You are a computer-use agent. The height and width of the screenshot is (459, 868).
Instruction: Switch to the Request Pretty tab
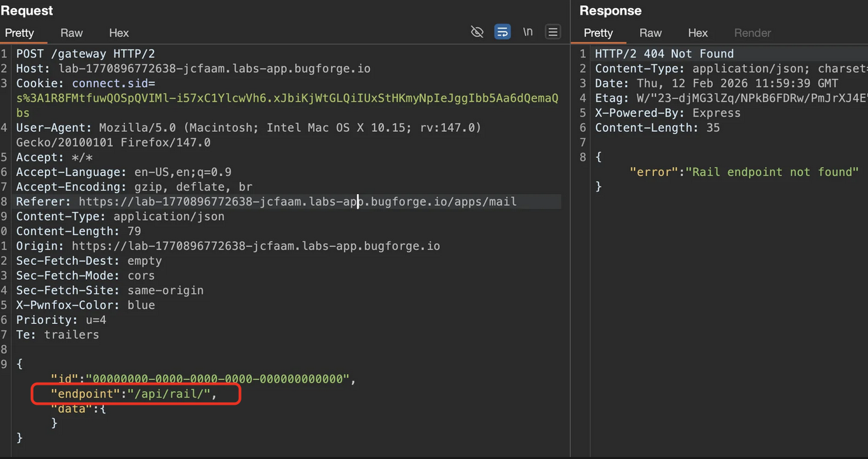coord(19,33)
